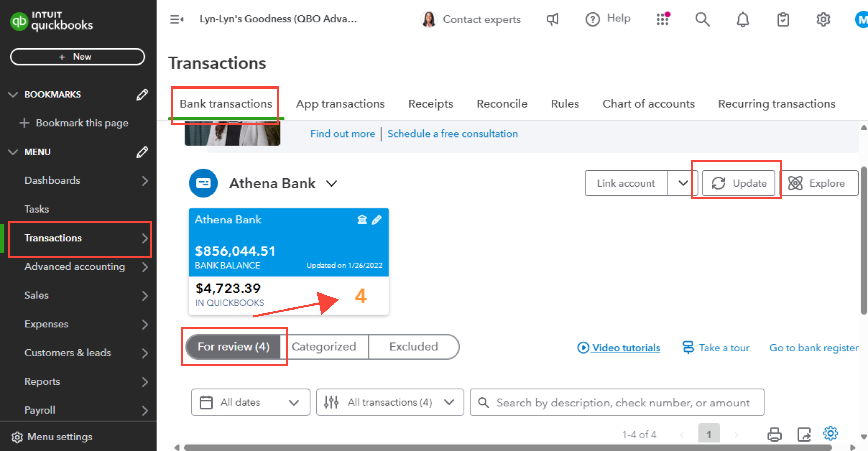Click the Bookmark this page link

tap(82, 123)
